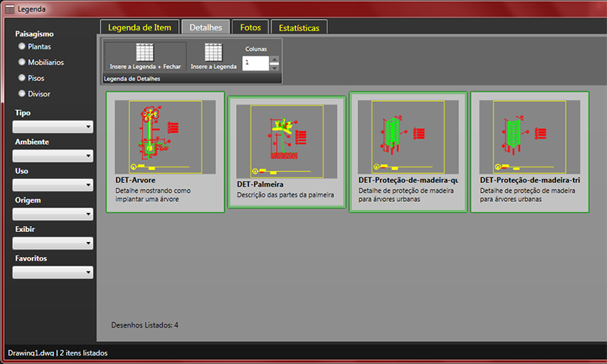Screen dimensions: 607x364
Task: Choose the Pisos radio button
Action: (x=22, y=78)
